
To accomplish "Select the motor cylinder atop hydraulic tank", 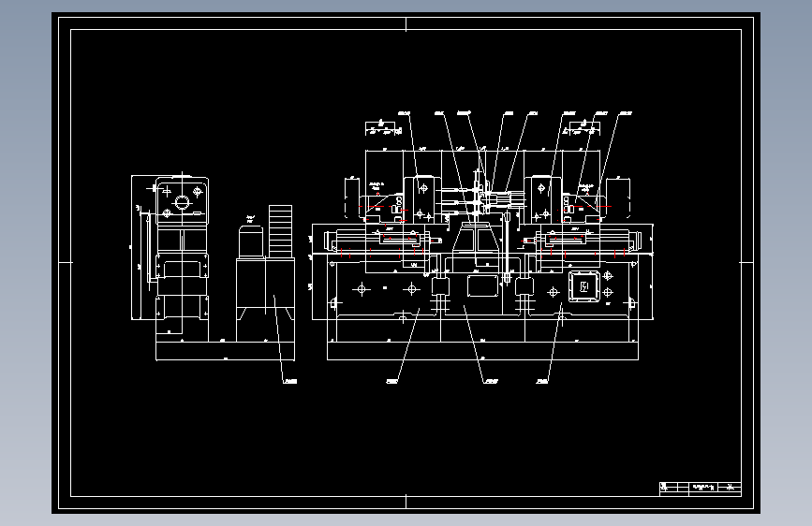I will [x=251, y=241].
